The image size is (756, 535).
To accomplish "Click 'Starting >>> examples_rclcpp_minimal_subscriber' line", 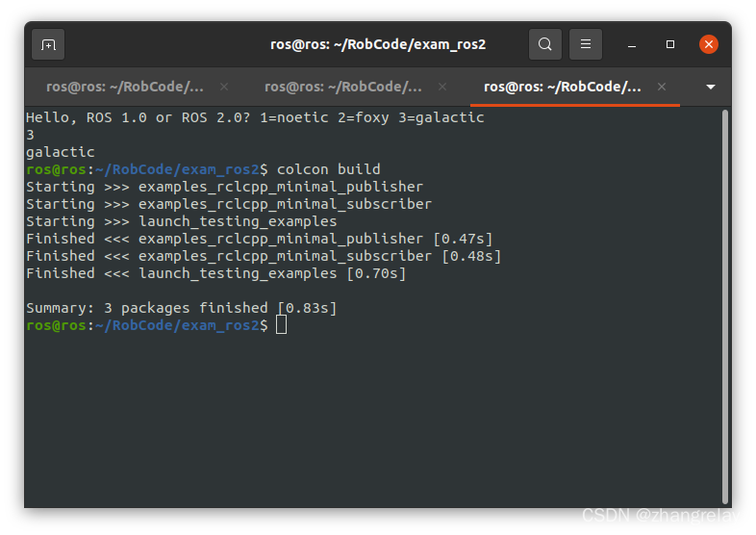I will click(229, 204).
